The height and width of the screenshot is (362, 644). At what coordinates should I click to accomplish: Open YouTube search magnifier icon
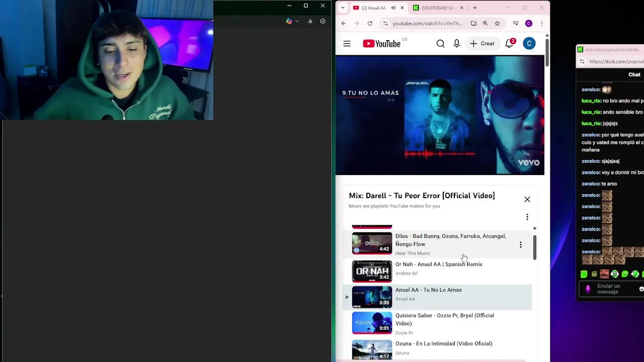(441, 44)
